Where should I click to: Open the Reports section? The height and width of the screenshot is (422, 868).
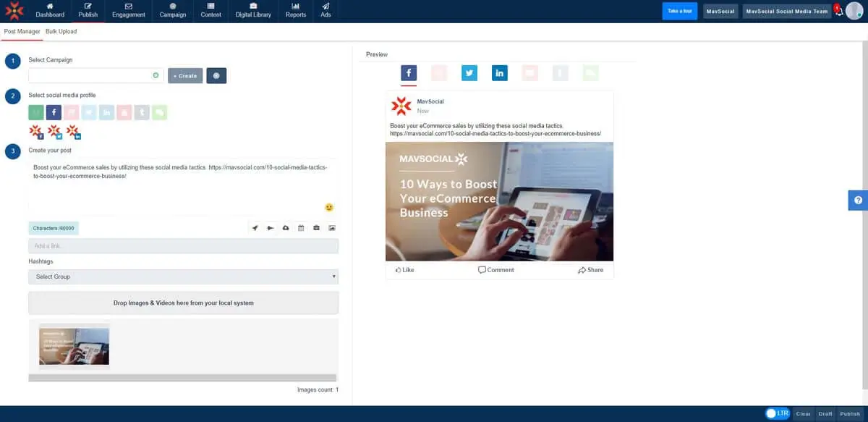(x=295, y=11)
